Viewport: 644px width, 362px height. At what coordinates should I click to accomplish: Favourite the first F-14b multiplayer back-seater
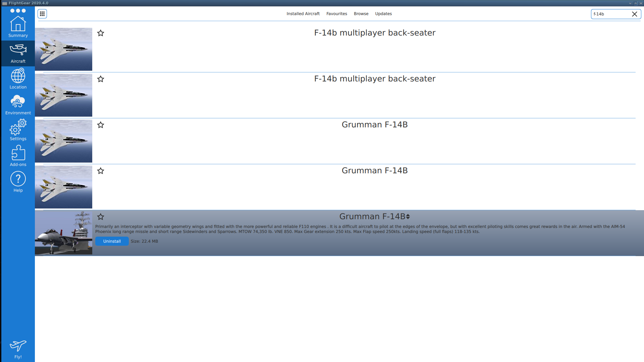coord(101,33)
